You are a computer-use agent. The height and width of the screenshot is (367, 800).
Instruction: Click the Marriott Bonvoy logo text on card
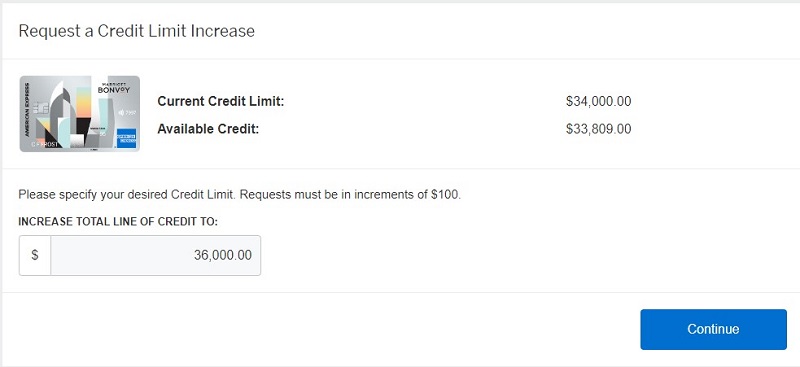(113, 88)
